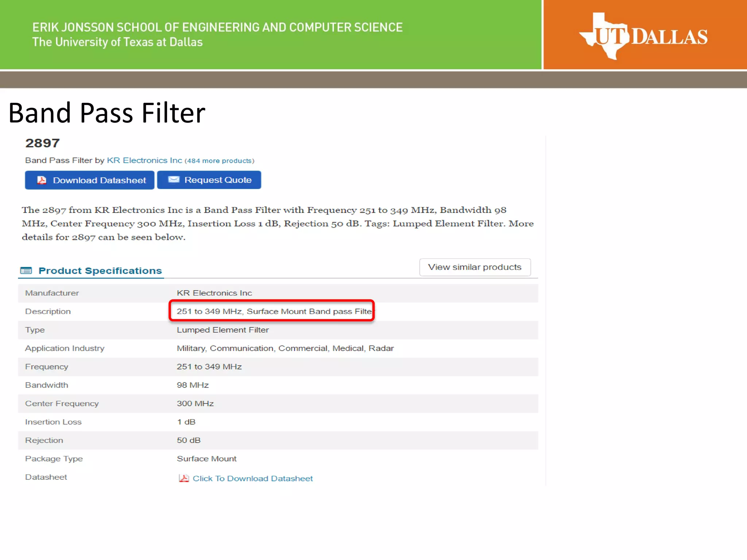Image resolution: width=747 pixels, height=560 pixels.
Task: Click the Datasheet row label
Action: (46, 477)
